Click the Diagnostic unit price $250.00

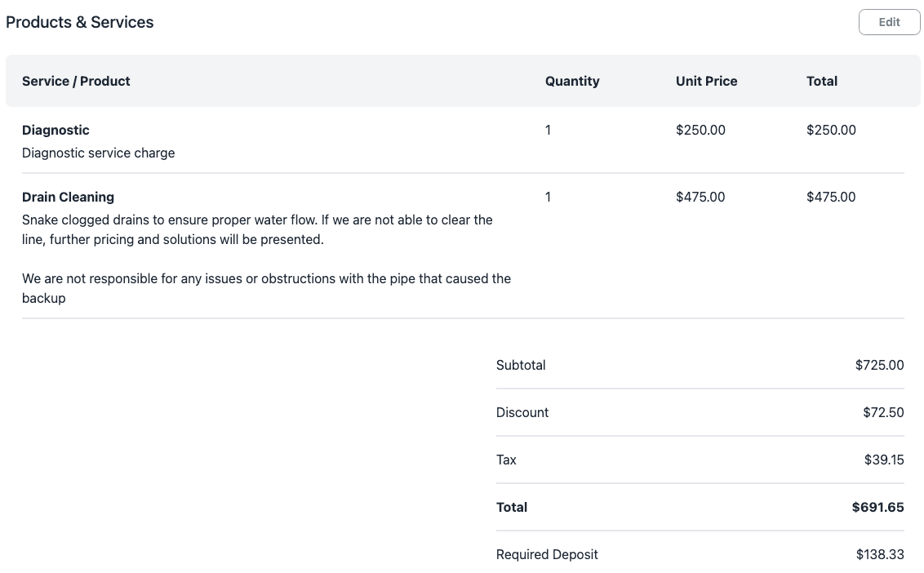click(x=700, y=131)
